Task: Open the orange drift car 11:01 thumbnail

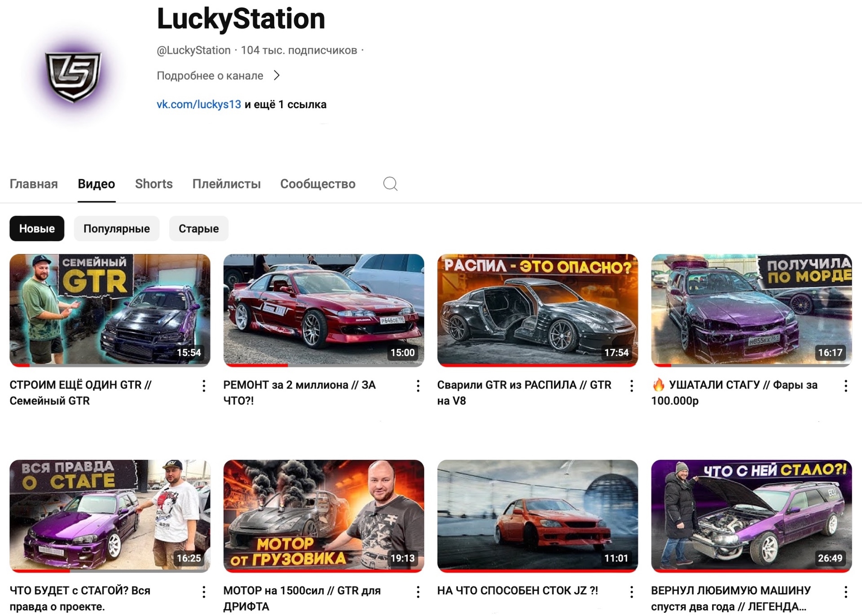Action: 538,516
